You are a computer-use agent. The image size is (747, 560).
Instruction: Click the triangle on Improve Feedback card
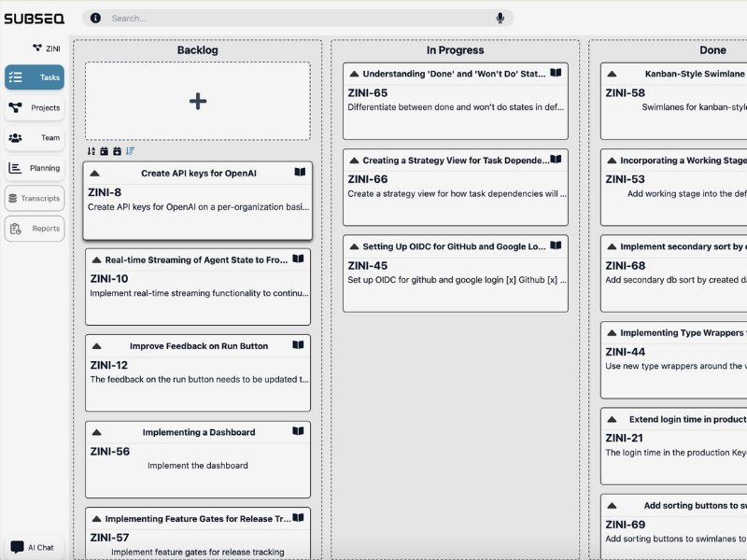coord(97,346)
